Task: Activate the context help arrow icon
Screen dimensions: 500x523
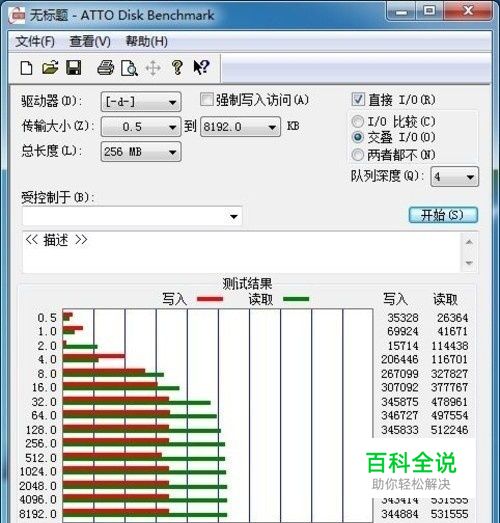Action: pyautogui.click(x=201, y=68)
